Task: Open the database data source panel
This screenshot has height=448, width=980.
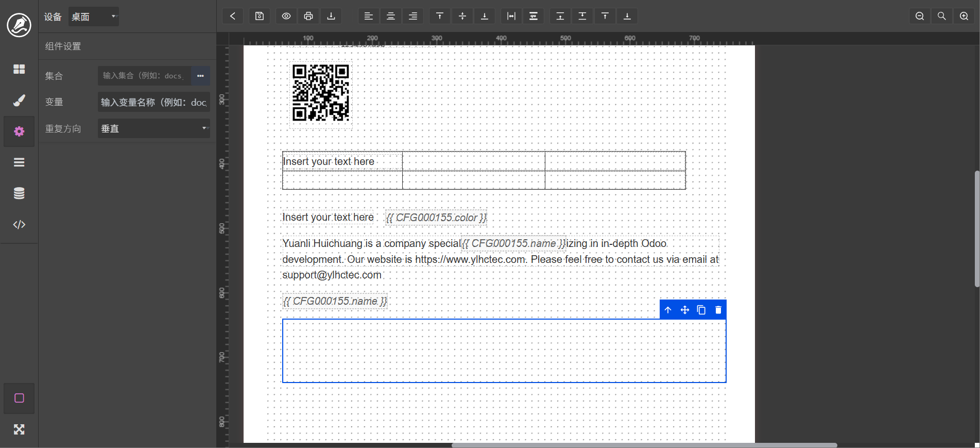Action: point(19,193)
